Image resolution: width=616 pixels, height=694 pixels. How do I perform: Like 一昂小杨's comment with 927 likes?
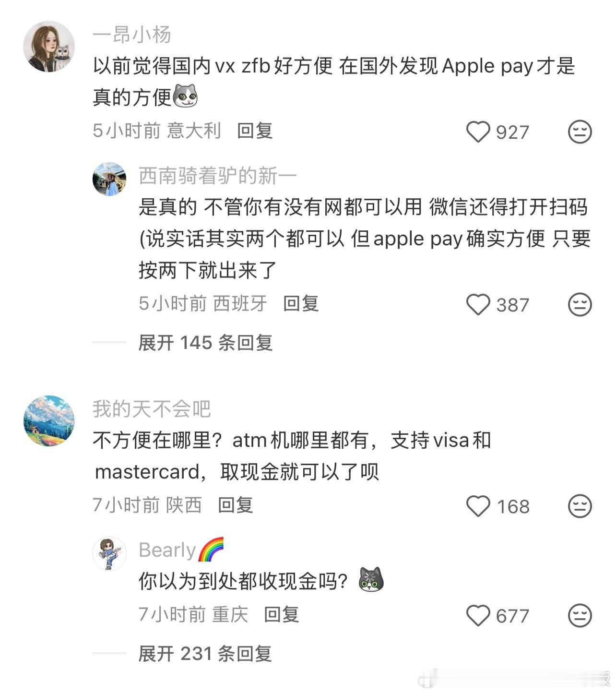[478, 132]
